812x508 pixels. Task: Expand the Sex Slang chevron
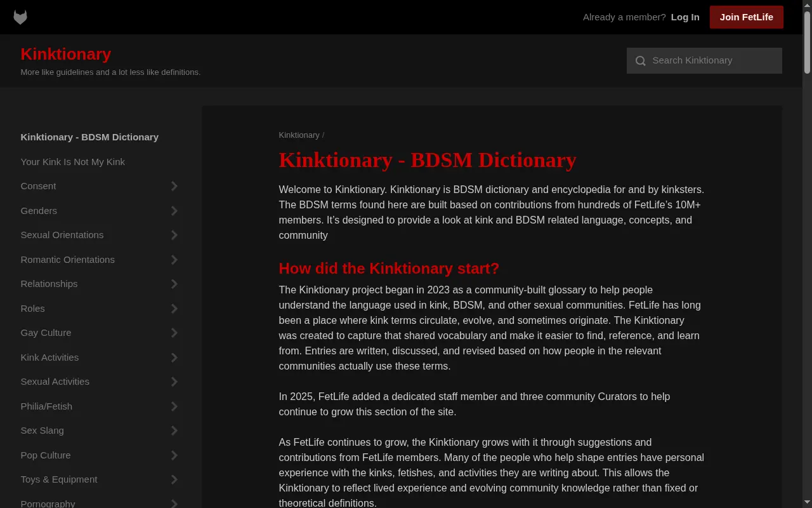tap(174, 431)
